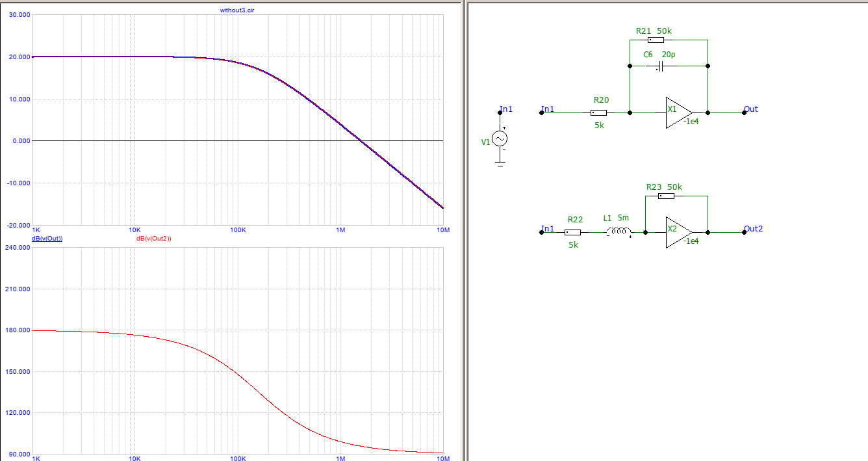Click the '5k' value under R22
Viewport: 868px width, 461px height.
point(573,245)
